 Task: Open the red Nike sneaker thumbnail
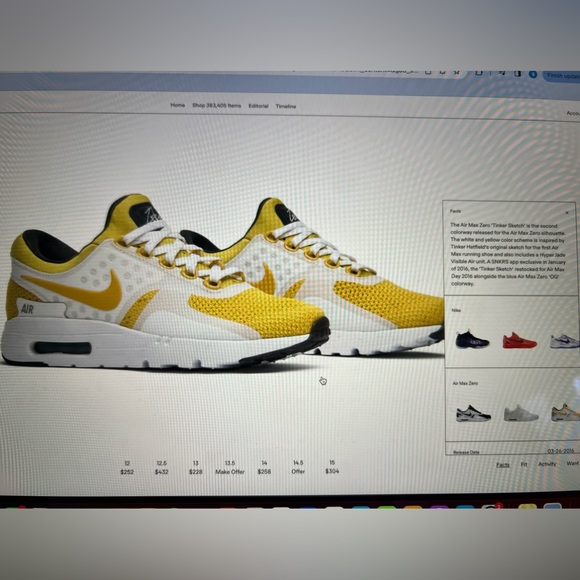(x=519, y=340)
